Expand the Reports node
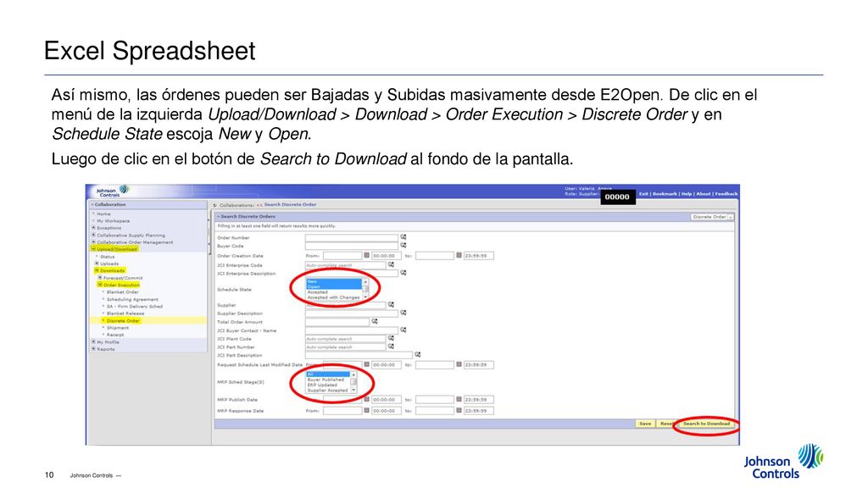This screenshot has height=488, width=868. 93,348
